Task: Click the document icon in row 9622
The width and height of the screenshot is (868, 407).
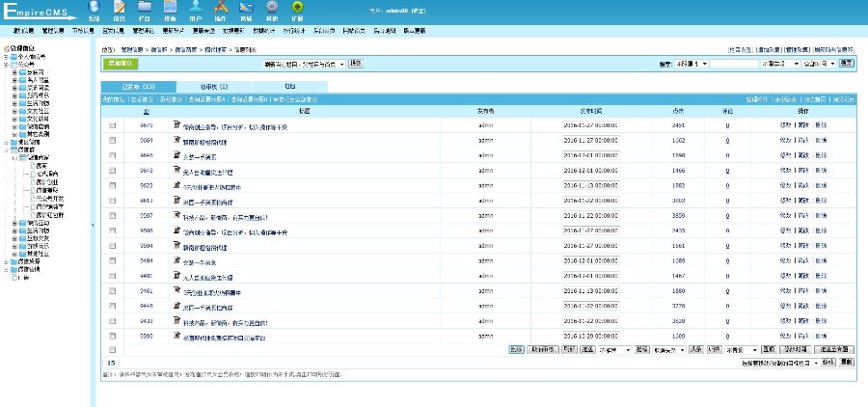Action: click(x=177, y=184)
